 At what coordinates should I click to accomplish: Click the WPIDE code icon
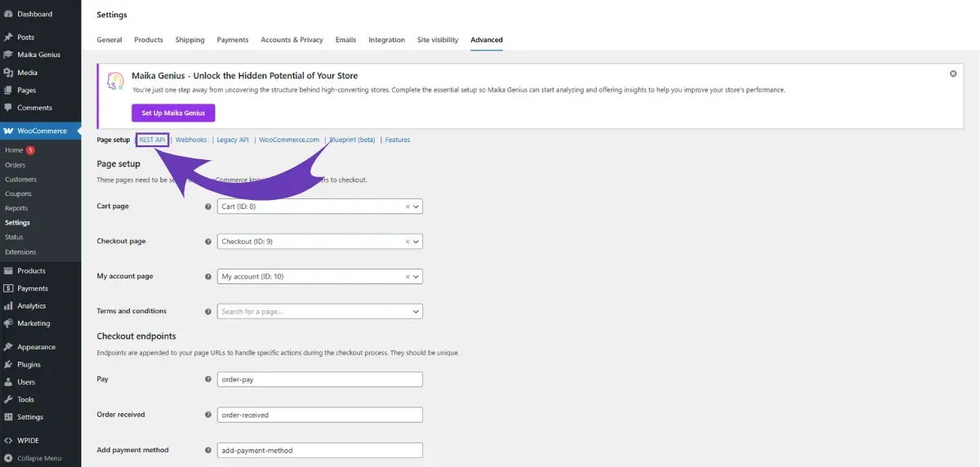pyautogui.click(x=8, y=441)
